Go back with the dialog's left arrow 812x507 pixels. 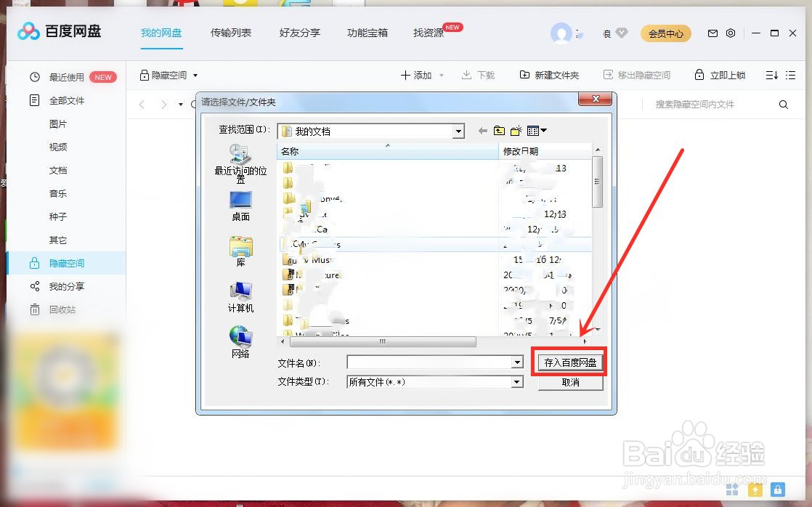click(483, 131)
